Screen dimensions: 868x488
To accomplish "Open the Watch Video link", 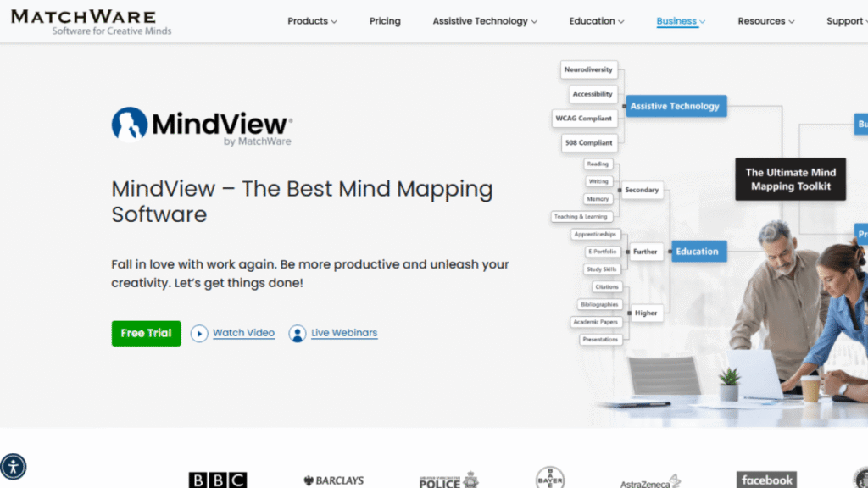I will (x=243, y=333).
